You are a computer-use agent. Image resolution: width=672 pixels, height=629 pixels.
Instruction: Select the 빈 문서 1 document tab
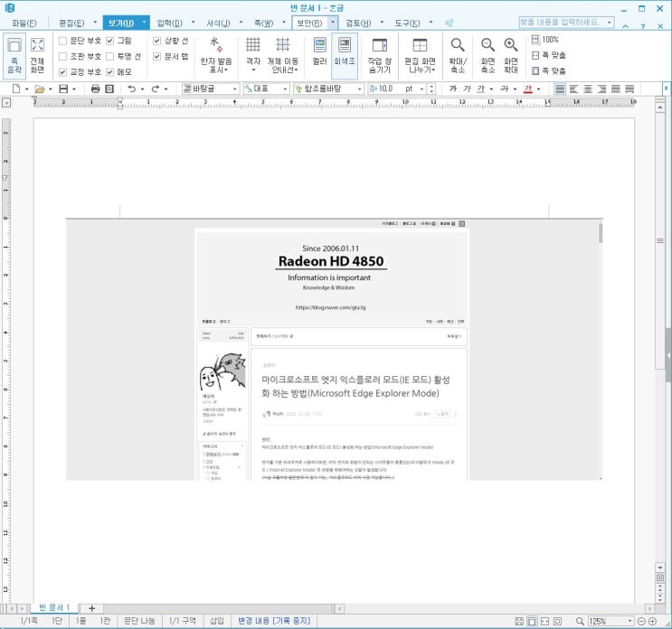54,607
